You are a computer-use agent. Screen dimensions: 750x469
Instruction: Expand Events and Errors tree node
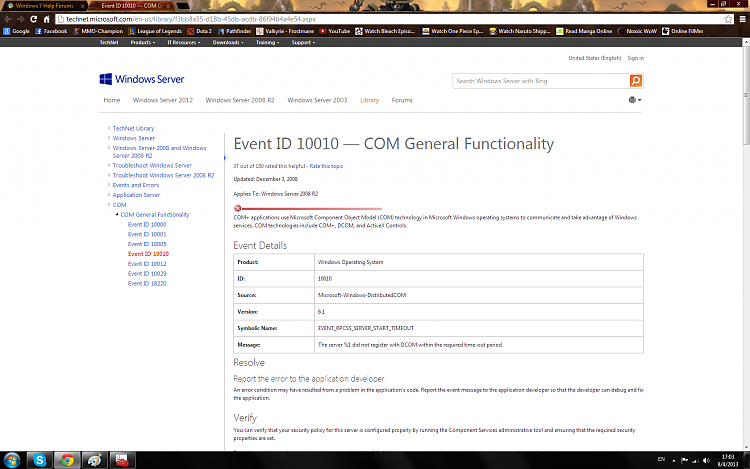point(109,185)
